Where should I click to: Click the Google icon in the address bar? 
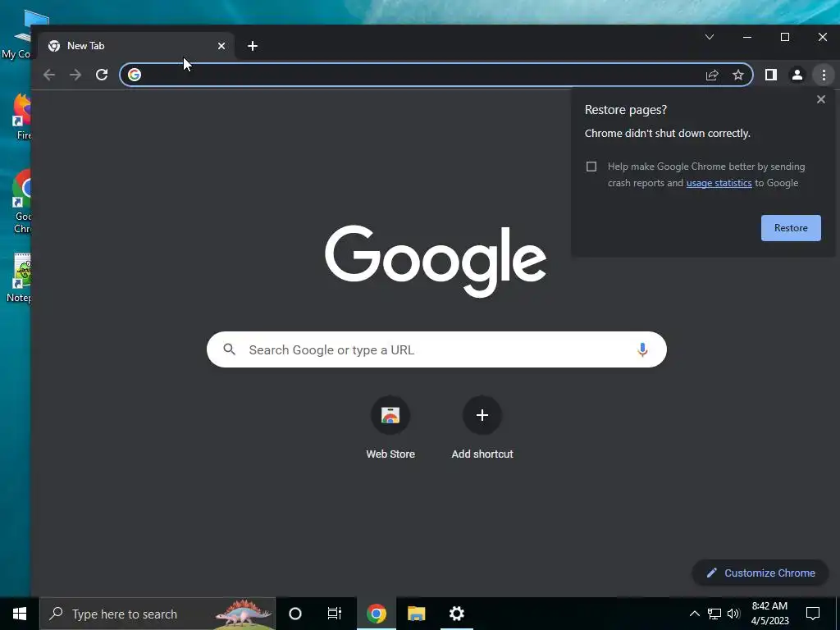pyautogui.click(x=135, y=75)
